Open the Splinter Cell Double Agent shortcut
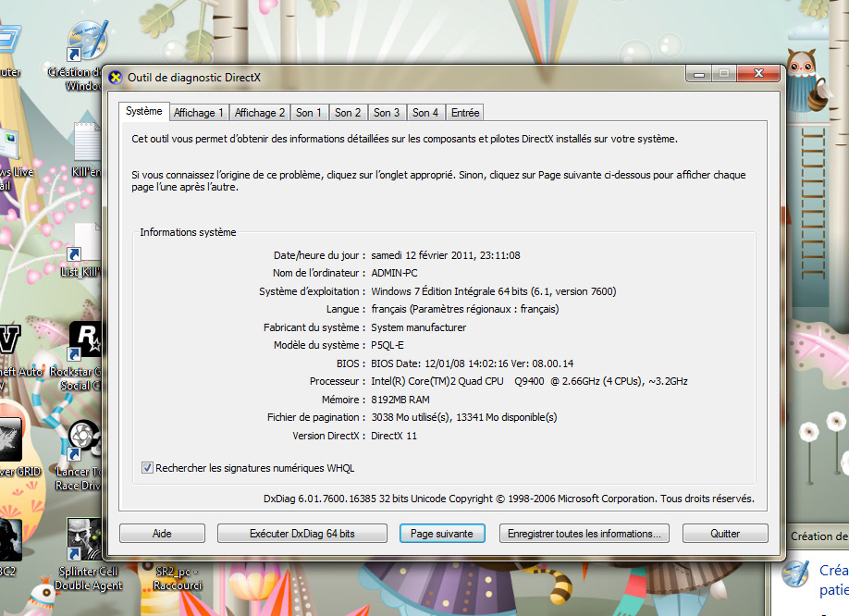 [x=86, y=538]
